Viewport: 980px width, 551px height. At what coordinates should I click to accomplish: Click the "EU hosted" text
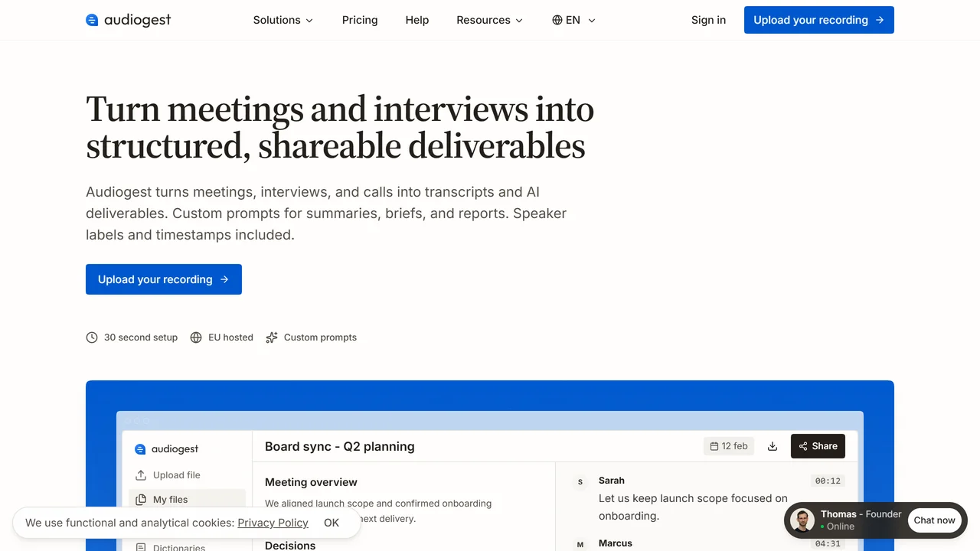(x=230, y=337)
